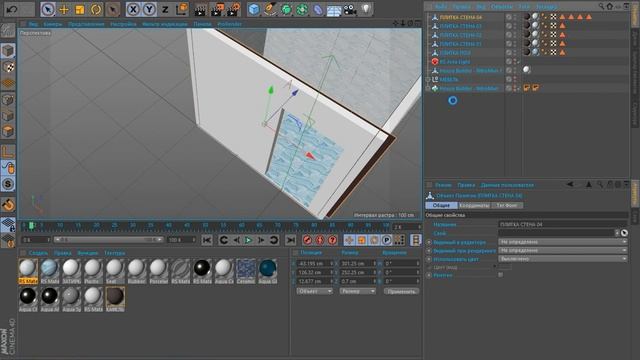Screen dimensions: 640x360
Task: Click the make editable icon in left sidebar
Action: (8, 30)
